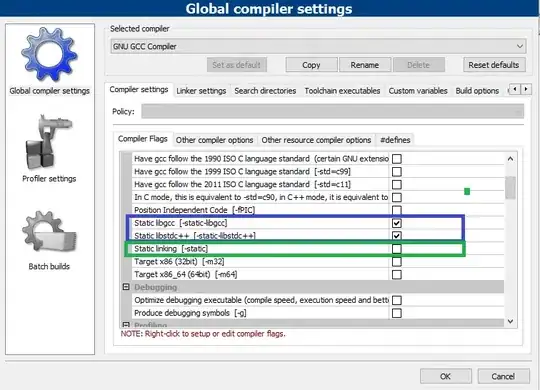Click the flags list scroll down arrow

[510, 321]
